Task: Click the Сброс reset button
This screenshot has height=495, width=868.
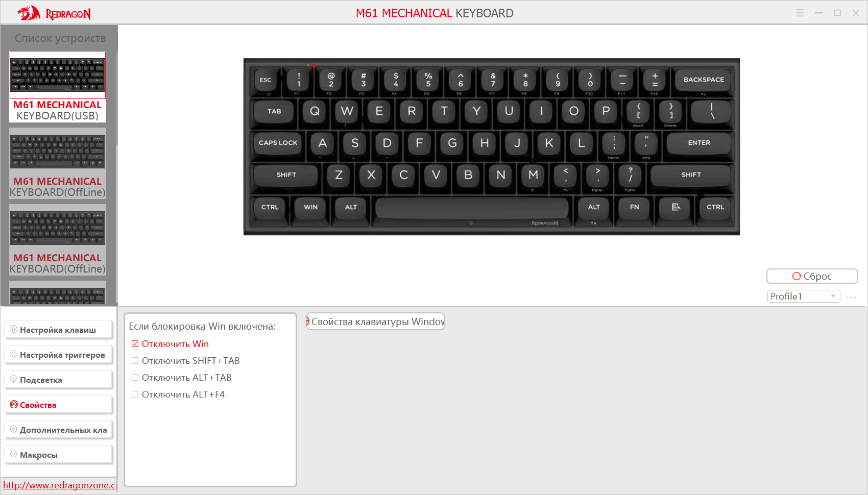Action: coord(812,276)
